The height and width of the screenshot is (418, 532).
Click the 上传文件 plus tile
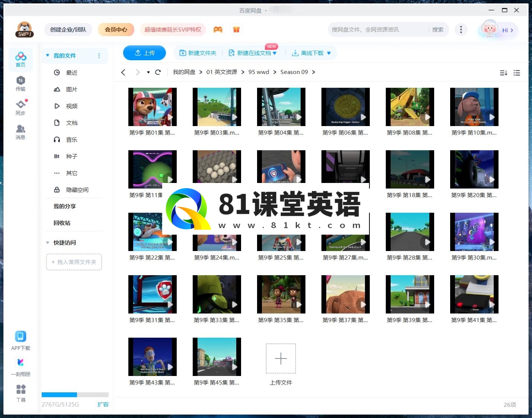[x=281, y=358]
